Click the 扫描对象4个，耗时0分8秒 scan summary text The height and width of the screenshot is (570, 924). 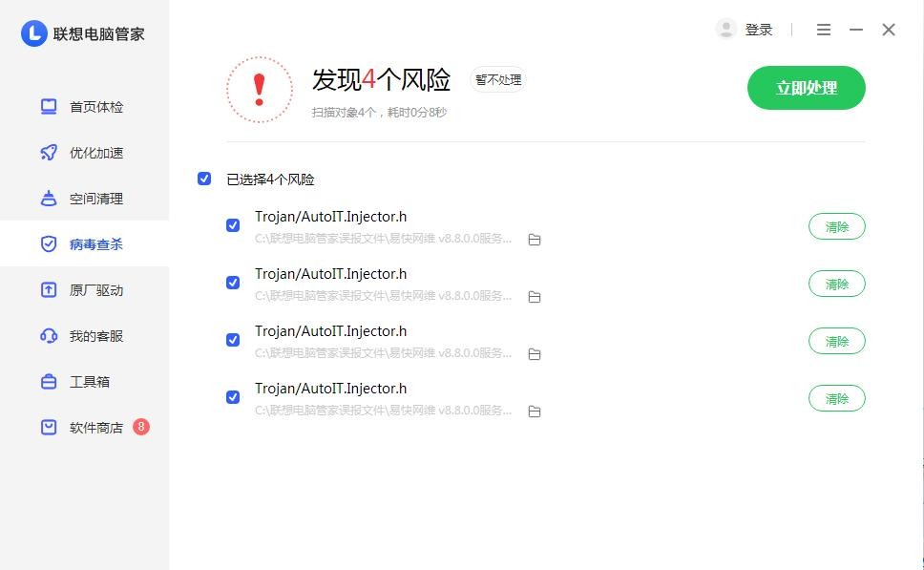click(379, 112)
